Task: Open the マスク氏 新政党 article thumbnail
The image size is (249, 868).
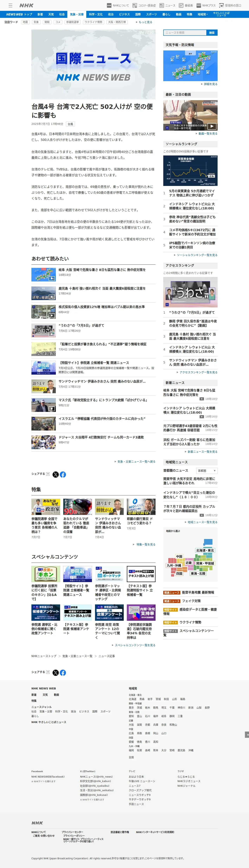Action: pos(43,405)
